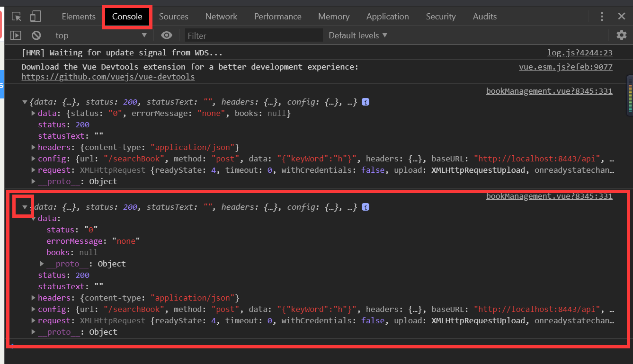Switch to the Network tab

pyautogui.click(x=221, y=16)
